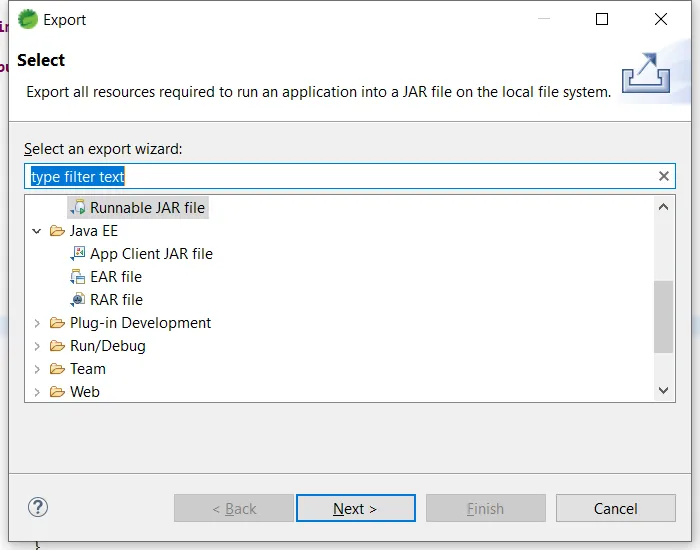Click the RAR file icon

[x=78, y=300]
